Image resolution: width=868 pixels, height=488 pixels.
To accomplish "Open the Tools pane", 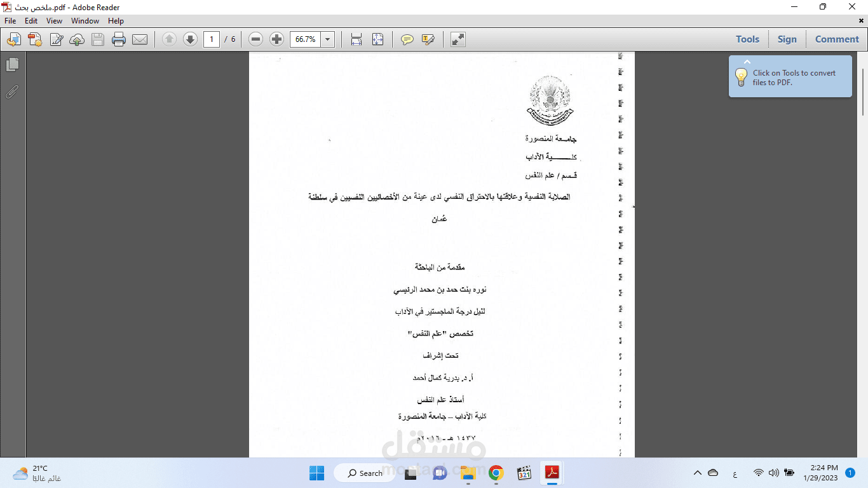I will [747, 39].
